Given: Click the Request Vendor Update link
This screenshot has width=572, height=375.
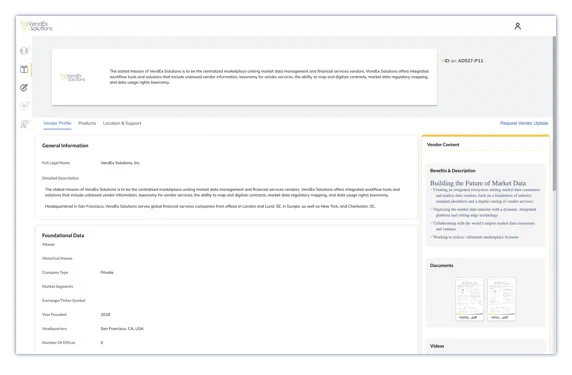Looking at the screenshot, I should pyautogui.click(x=524, y=123).
